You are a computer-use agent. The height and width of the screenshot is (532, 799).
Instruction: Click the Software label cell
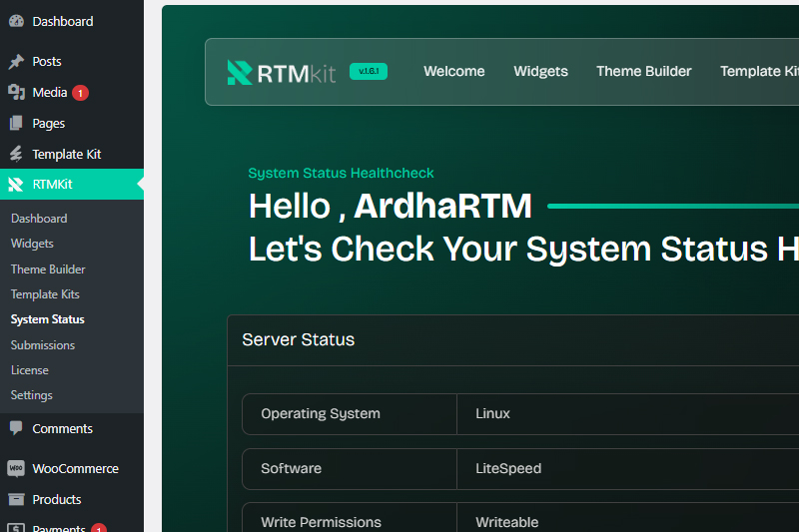[x=350, y=469]
